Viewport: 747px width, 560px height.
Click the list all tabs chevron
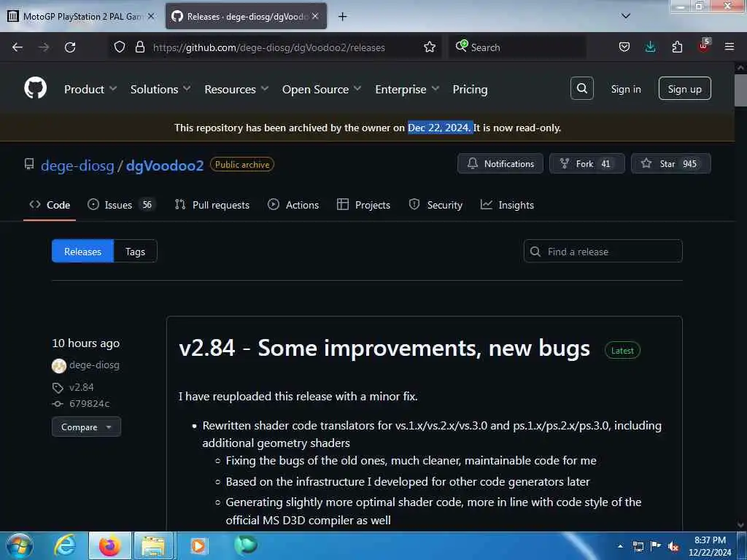[x=625, y=16]
